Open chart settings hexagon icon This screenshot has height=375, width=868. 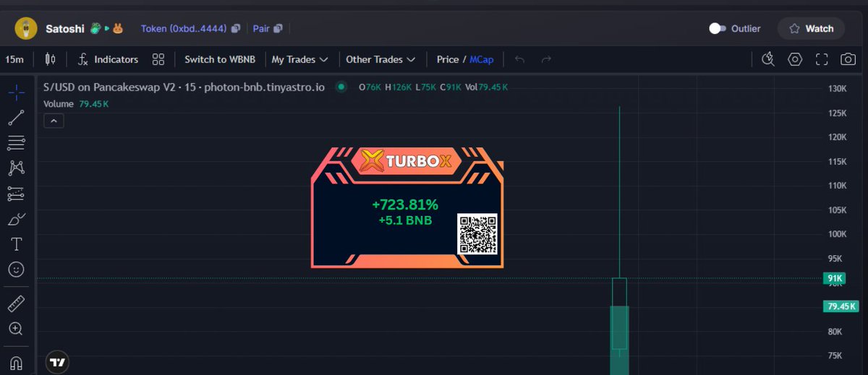(795, 59)
